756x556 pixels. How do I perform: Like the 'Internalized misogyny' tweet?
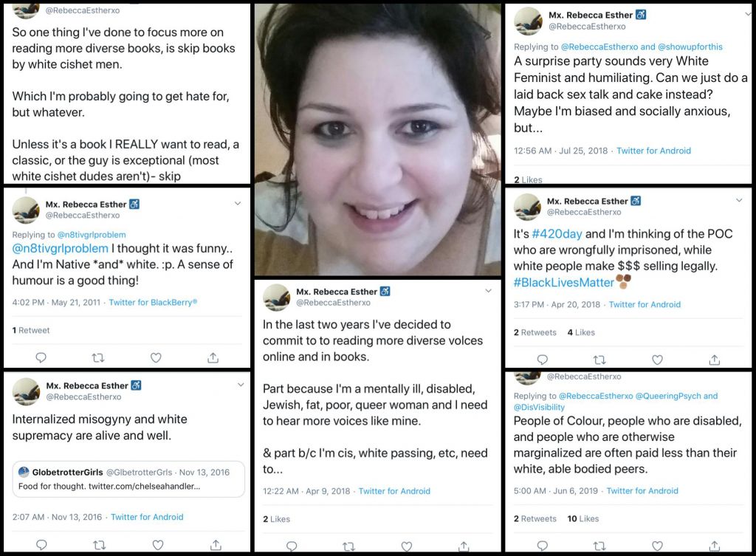[158, 545]
